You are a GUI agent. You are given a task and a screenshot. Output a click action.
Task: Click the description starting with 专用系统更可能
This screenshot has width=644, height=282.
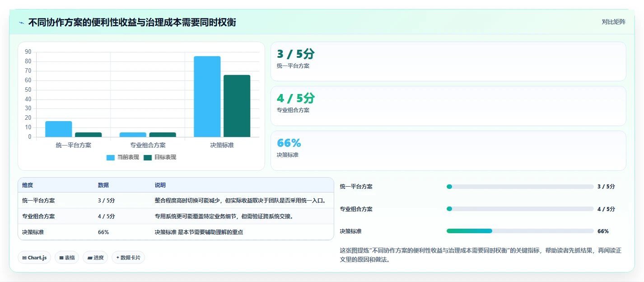click(x=224, y=216)
